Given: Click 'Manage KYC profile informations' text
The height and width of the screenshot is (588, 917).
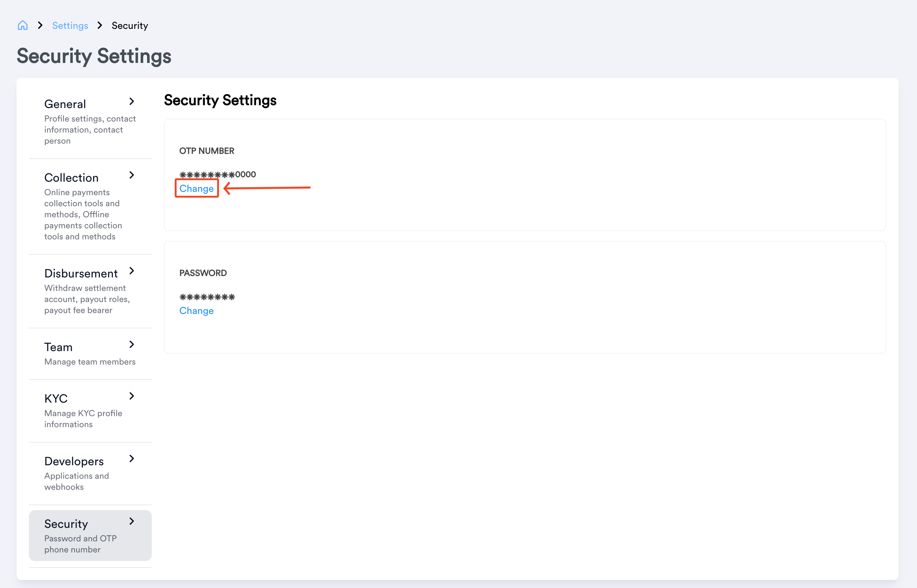Looking at the screenshot, I should click(x=83, y=419).
